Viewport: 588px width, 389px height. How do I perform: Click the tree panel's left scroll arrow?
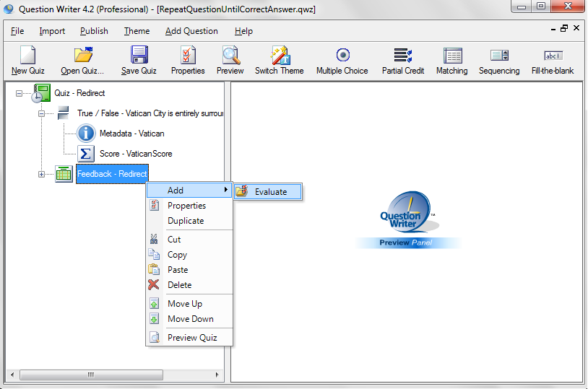[x=12, y=375]
